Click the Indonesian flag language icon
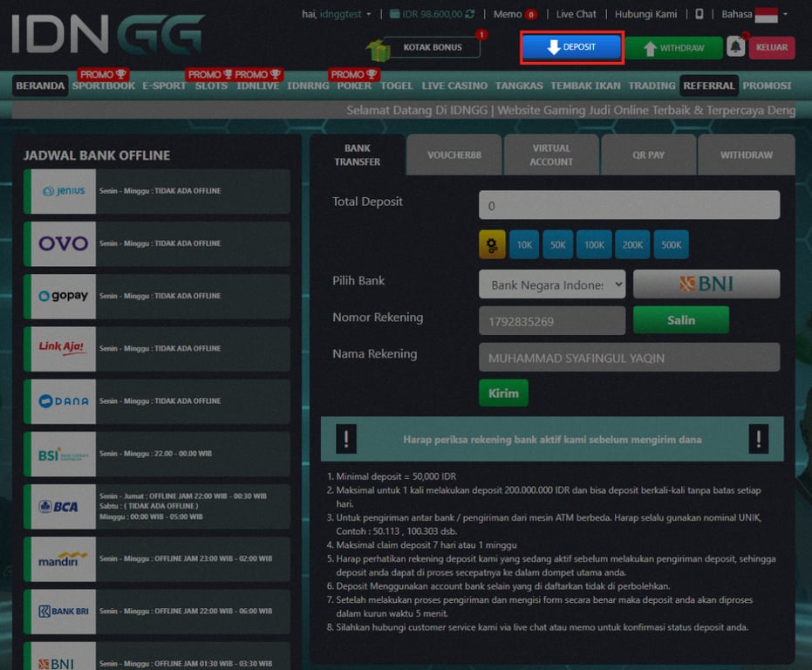 tap(766, 15)
